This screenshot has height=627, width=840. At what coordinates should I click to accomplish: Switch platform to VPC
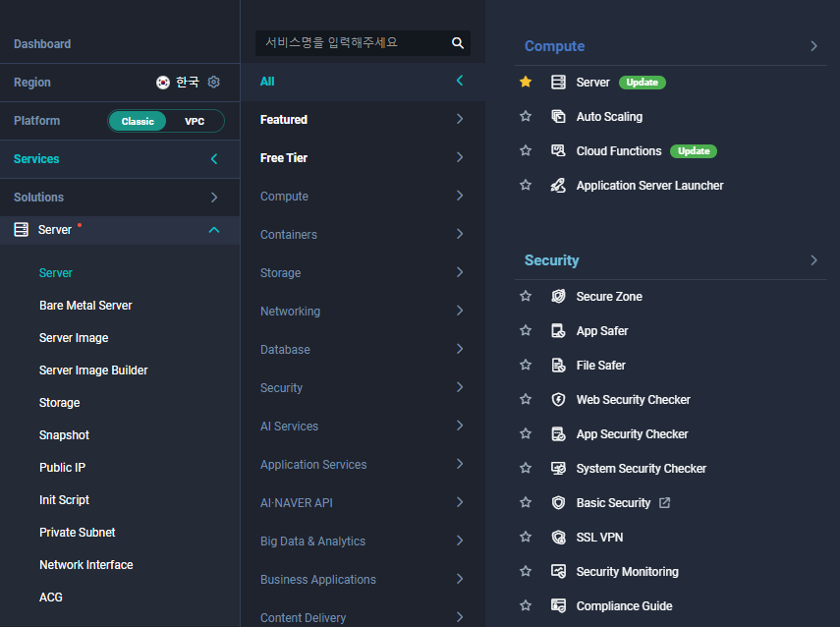click(195, 121)
